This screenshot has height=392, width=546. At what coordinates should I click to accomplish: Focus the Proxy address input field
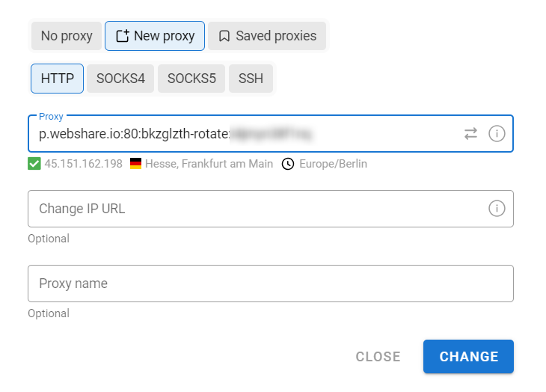click(271, 134)
